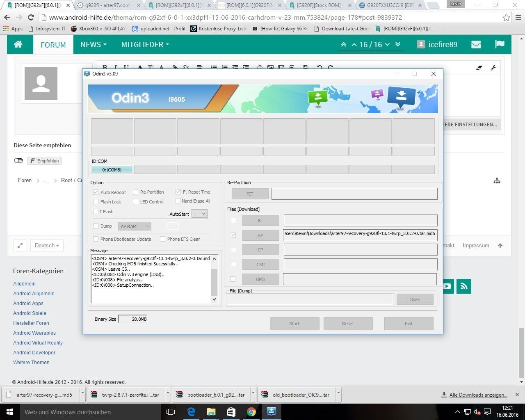Click Alle Downloads anzeigen link

pyautogui.click(x=478, y=395)
